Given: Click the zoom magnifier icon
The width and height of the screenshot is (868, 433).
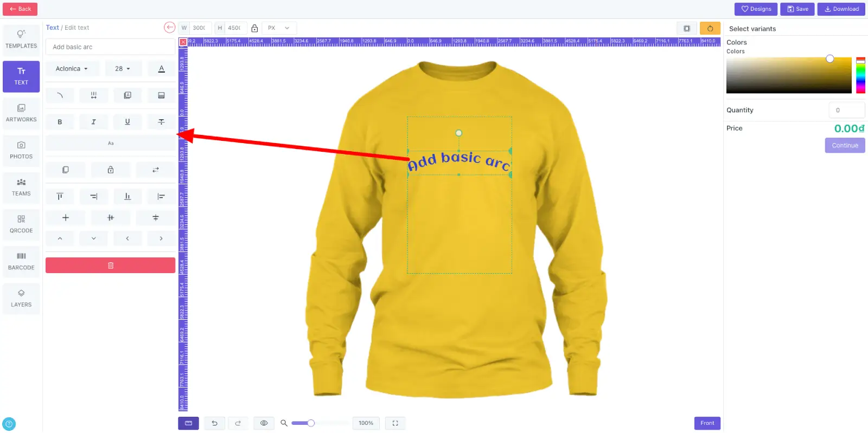Looking at the screenshot, I should point(284,423).
